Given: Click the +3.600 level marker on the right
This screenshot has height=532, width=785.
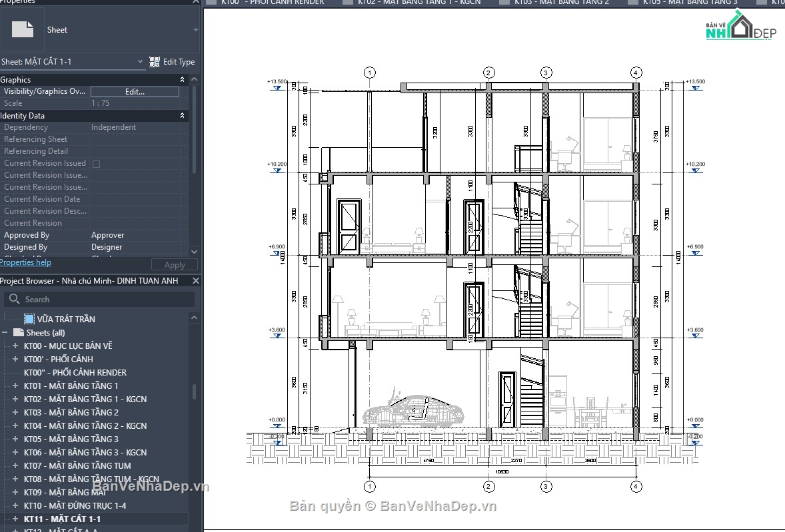Looking at the screenshot, I should (696, 332).
